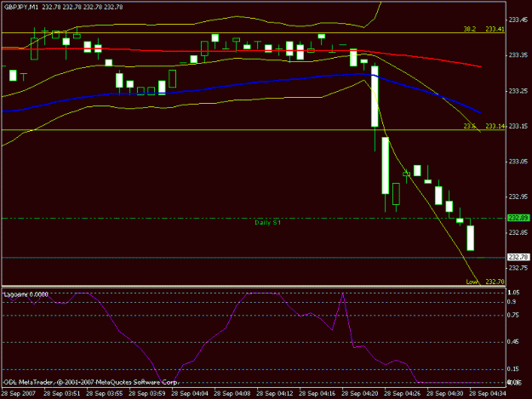
Task: Click the 0.15 Laguerre scale value
Action: (513, 369)
